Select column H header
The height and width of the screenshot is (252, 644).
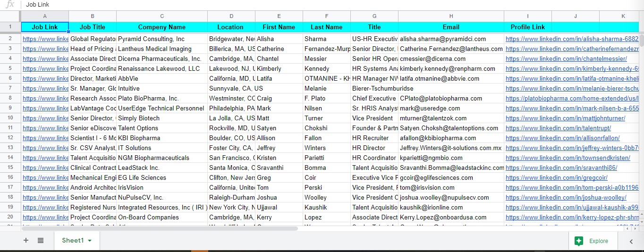pos(451,16)
